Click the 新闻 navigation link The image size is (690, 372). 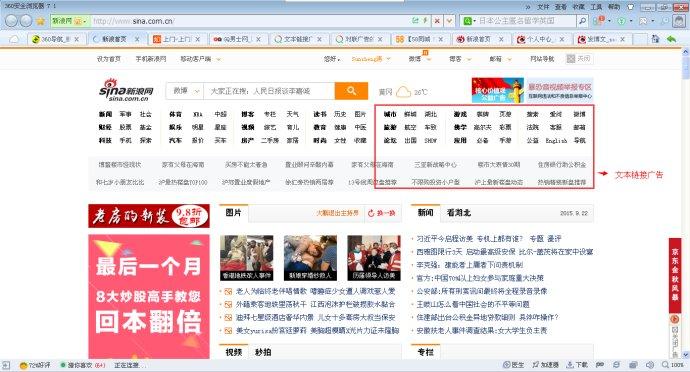(105, 114)
